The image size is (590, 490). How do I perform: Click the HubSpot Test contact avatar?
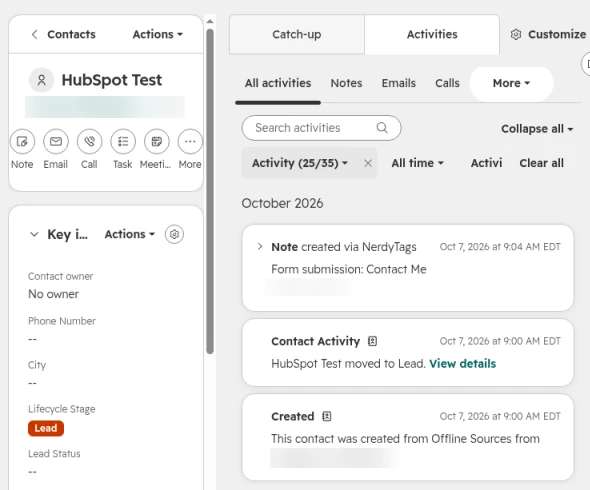coord(42,80)
